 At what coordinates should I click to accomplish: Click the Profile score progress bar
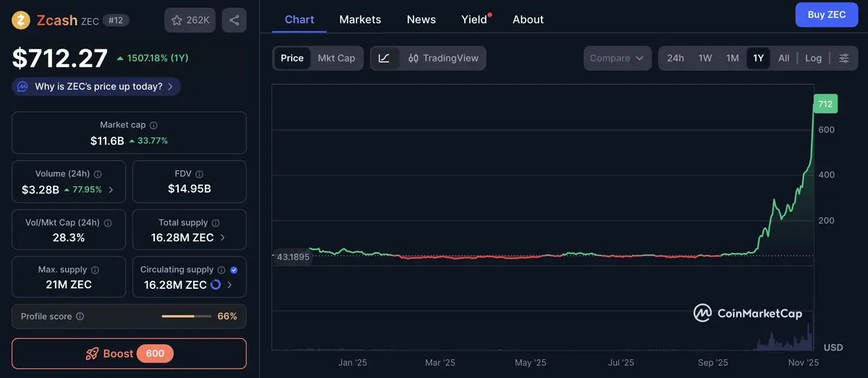[x=187, y=316]
